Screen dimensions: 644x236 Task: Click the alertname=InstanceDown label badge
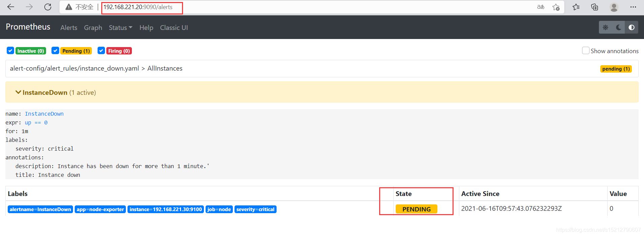[x=40, y=209]
